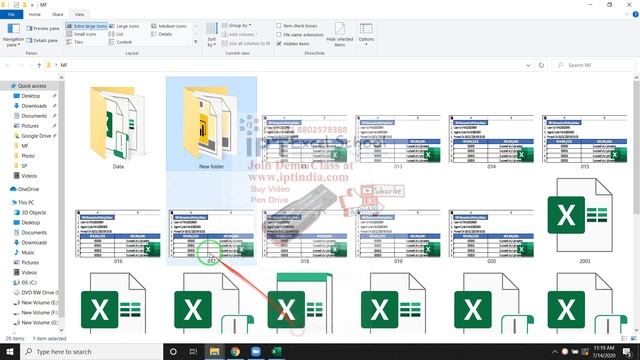The image size is (640, 360).
Task: Open the Photo folder in sidebar
Action: tap(28, 156)
